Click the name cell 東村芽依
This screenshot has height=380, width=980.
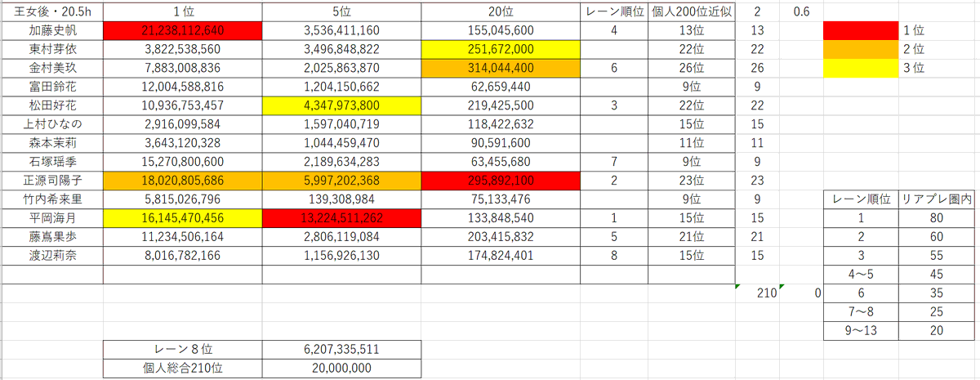(x=53, y=49)
